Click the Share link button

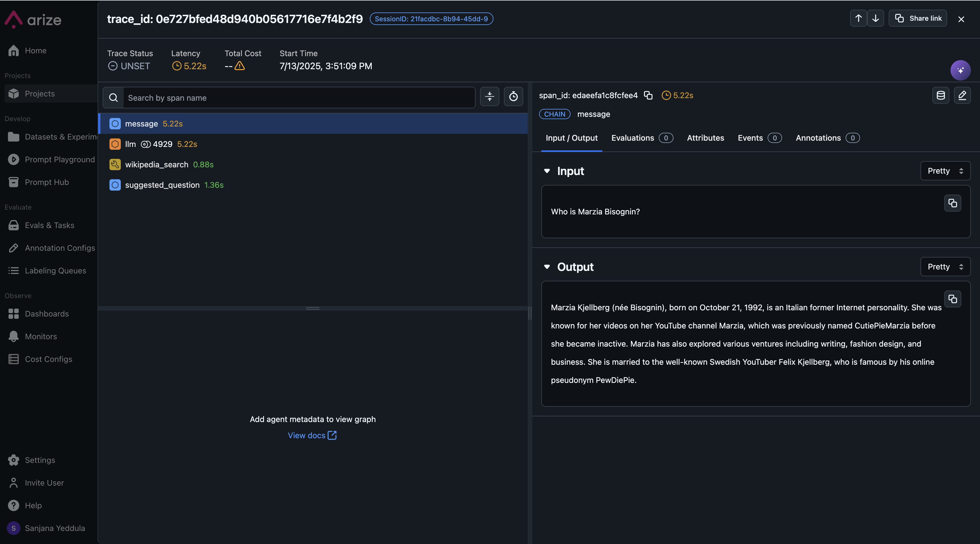pos(918,18)
